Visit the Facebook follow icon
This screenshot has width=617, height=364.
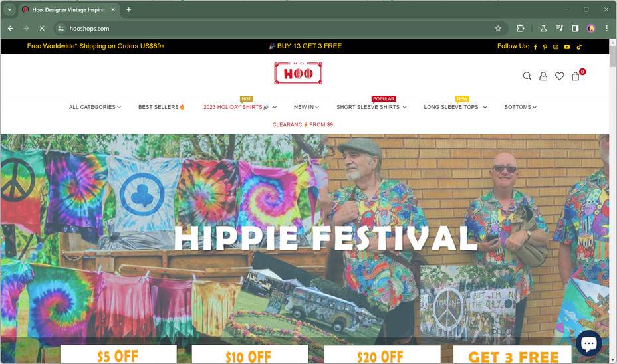(x=535, y=46)
